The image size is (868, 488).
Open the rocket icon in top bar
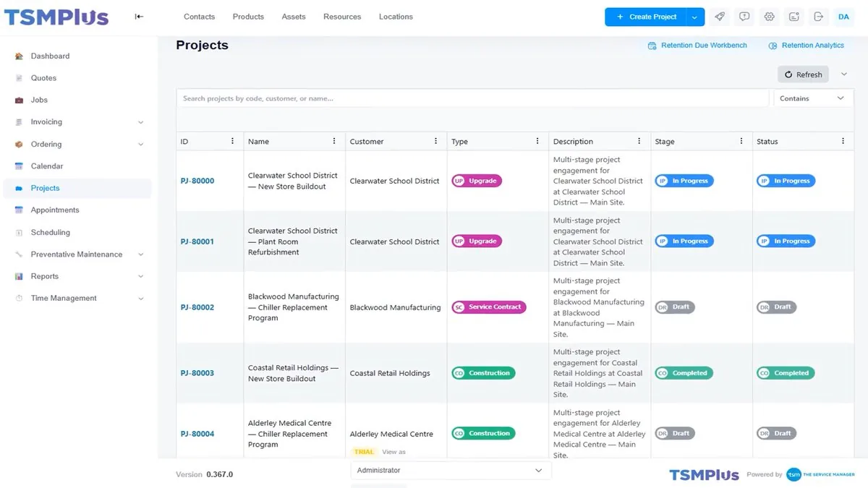coord(720,17)
